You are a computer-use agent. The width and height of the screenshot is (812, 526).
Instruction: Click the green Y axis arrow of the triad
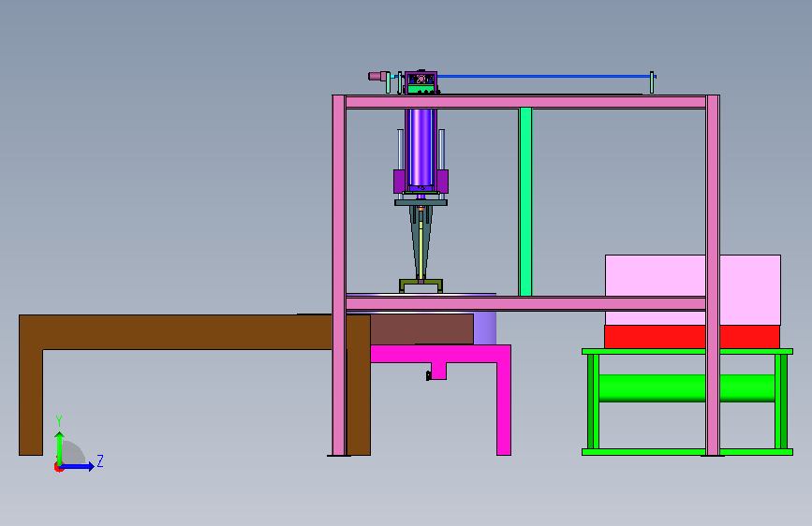click(60, 447)
